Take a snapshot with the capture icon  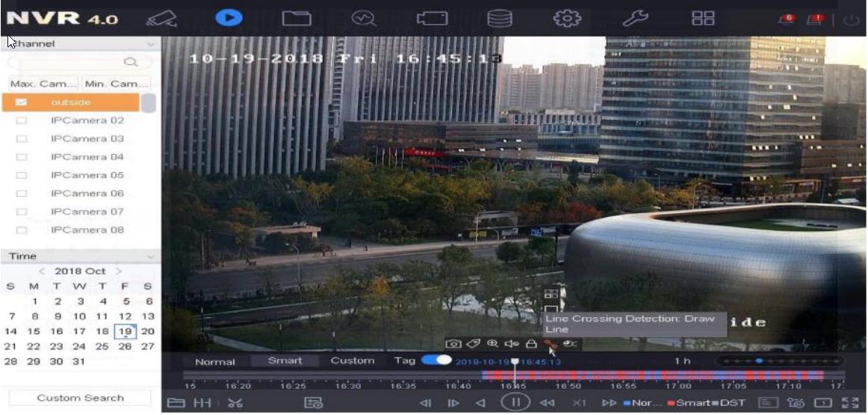click(x=453, y=343)
